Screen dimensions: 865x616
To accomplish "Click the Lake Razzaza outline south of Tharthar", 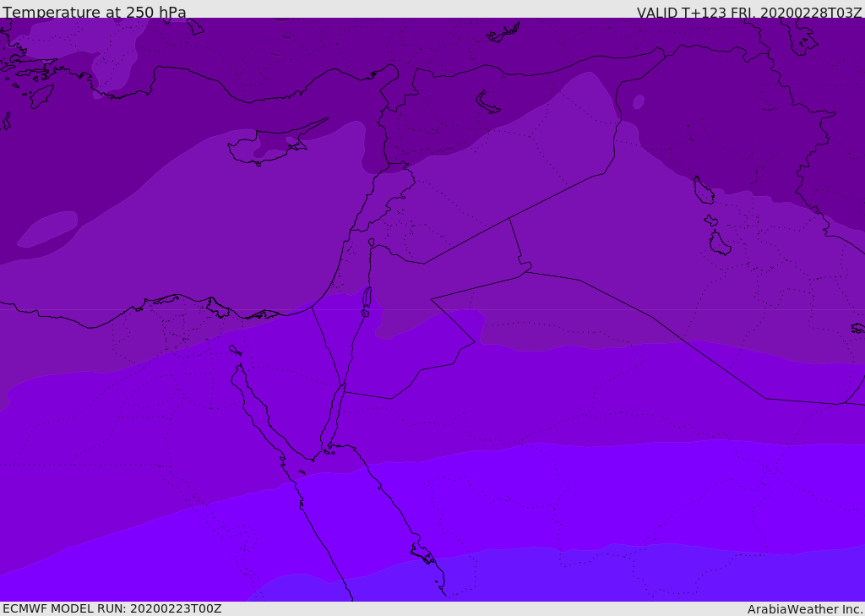I will (x=720, y=243).
